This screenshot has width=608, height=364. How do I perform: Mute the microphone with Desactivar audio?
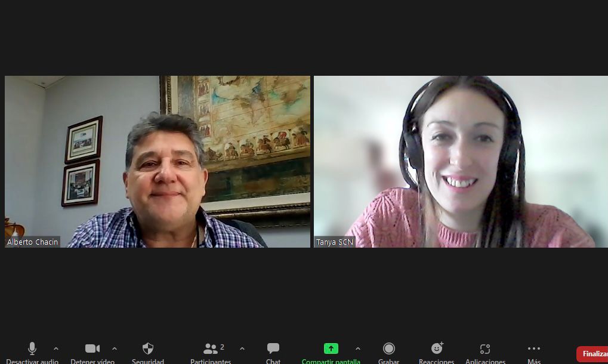pyautogui.click(x=32, y=349)
